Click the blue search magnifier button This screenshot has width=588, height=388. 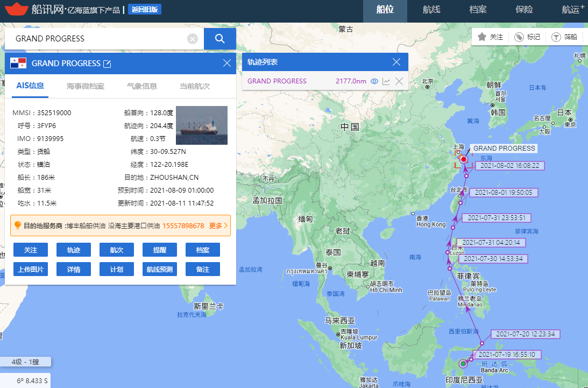(219, 39)
